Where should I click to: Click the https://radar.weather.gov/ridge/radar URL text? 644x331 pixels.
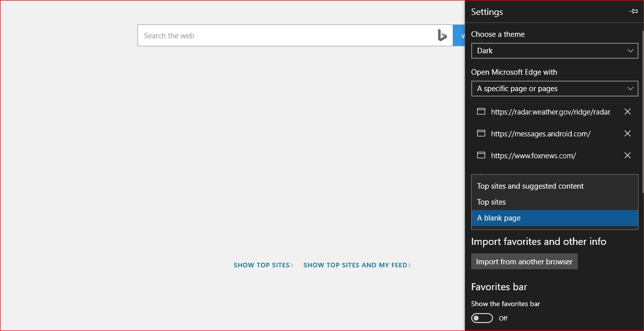[551, 112]
